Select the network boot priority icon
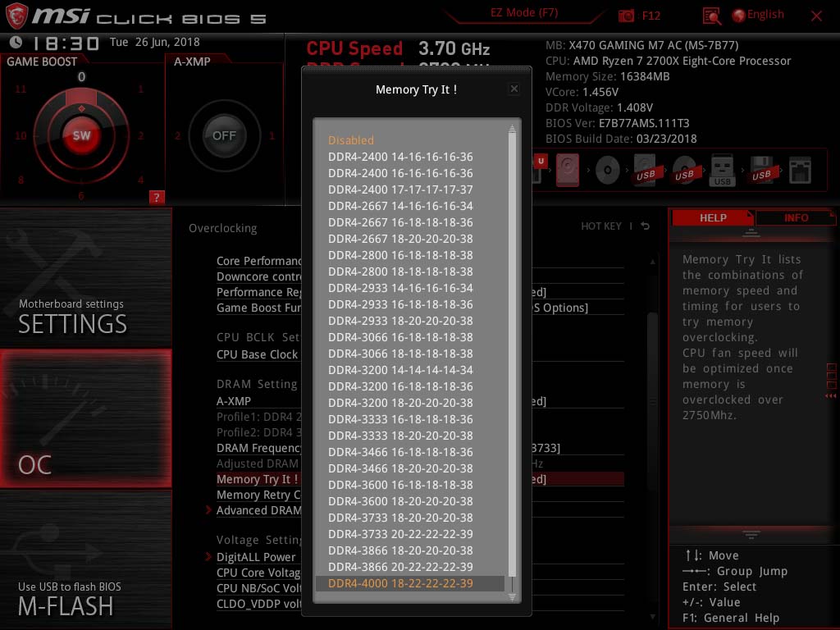 (800, 171)
